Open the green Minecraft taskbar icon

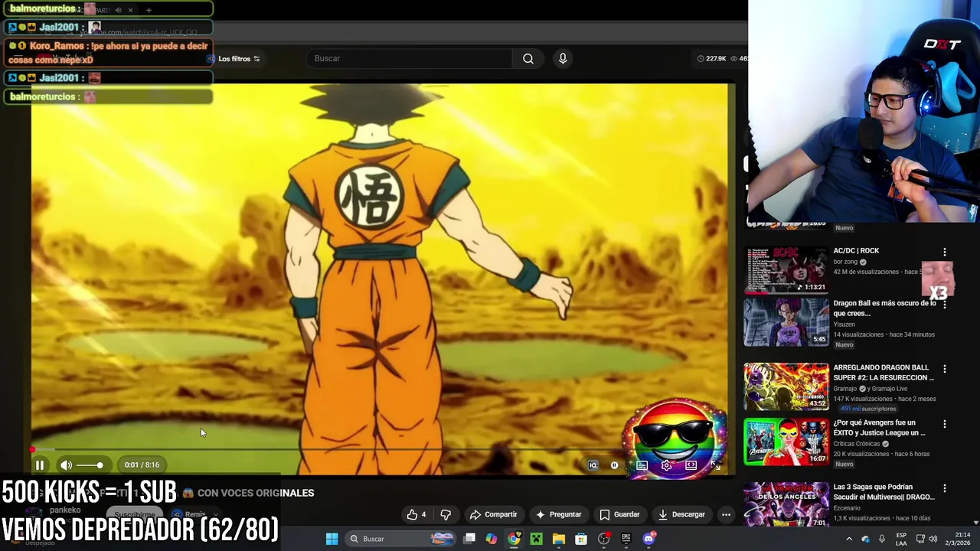click(537, 539)
